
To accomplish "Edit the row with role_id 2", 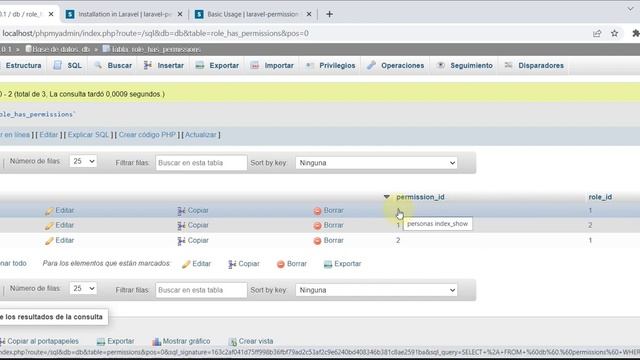I will (60, 225).
